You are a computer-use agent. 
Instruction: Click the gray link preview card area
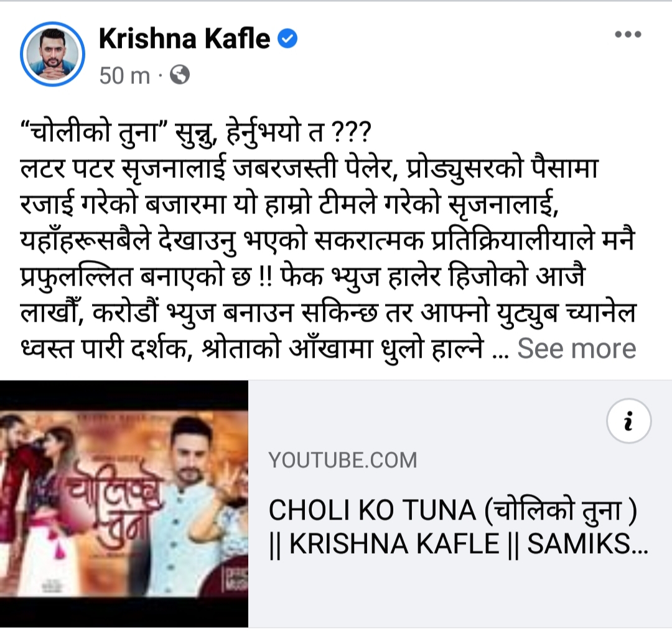[x=460, y=503]
